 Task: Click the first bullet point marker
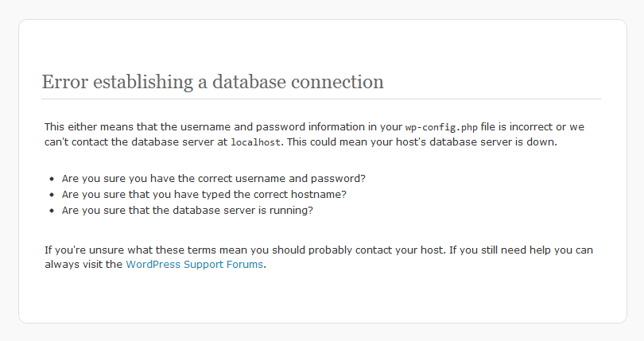(x=52, y=179)
